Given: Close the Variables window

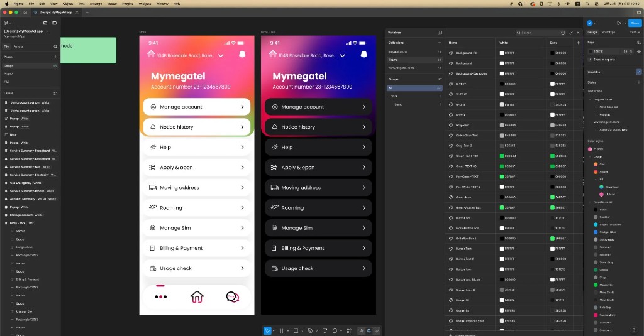Looking at the screenshot, I should 578,33.
